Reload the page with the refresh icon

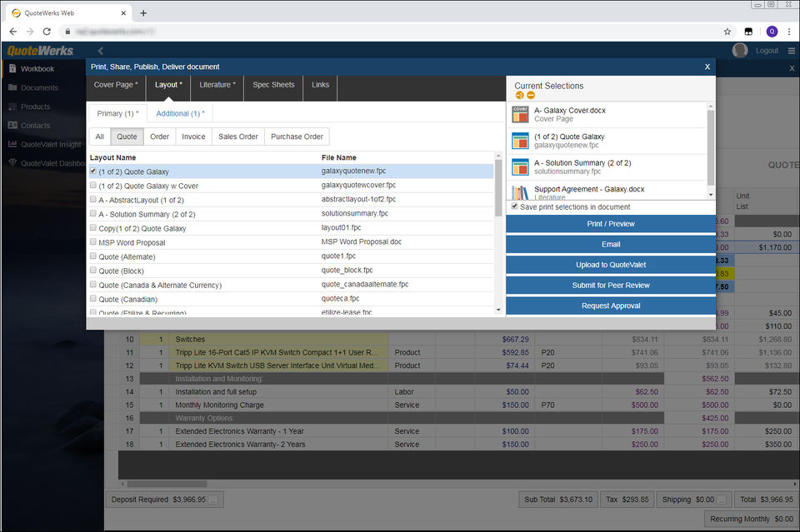point(47,32)
